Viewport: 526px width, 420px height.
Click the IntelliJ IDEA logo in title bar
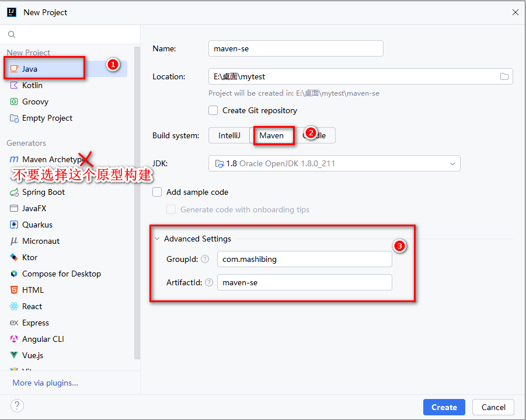pos(12,12)
